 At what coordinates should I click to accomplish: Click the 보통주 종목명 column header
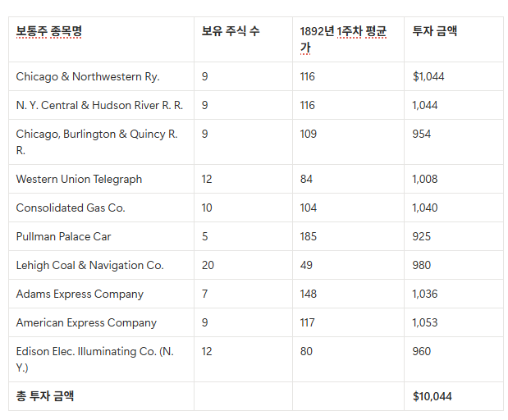[49, 32]
